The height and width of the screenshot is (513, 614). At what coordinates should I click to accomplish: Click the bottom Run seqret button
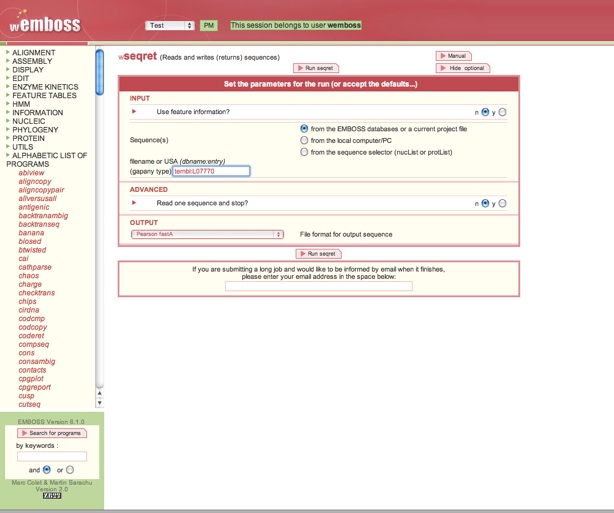pos(318,254)
